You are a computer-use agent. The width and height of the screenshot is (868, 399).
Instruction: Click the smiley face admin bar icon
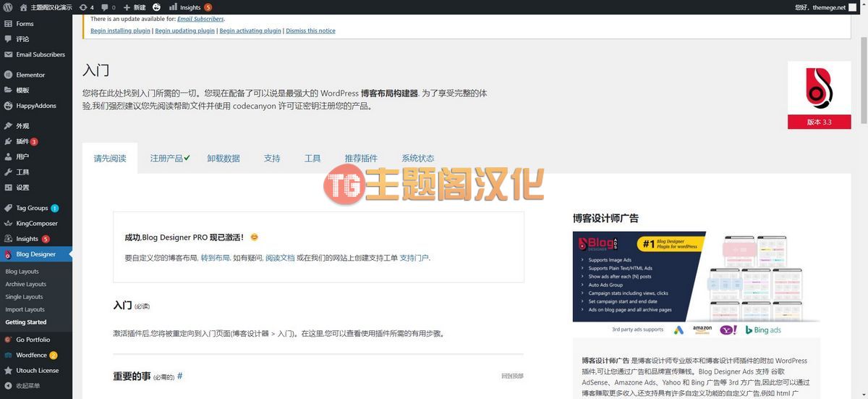tap(156, 7)
